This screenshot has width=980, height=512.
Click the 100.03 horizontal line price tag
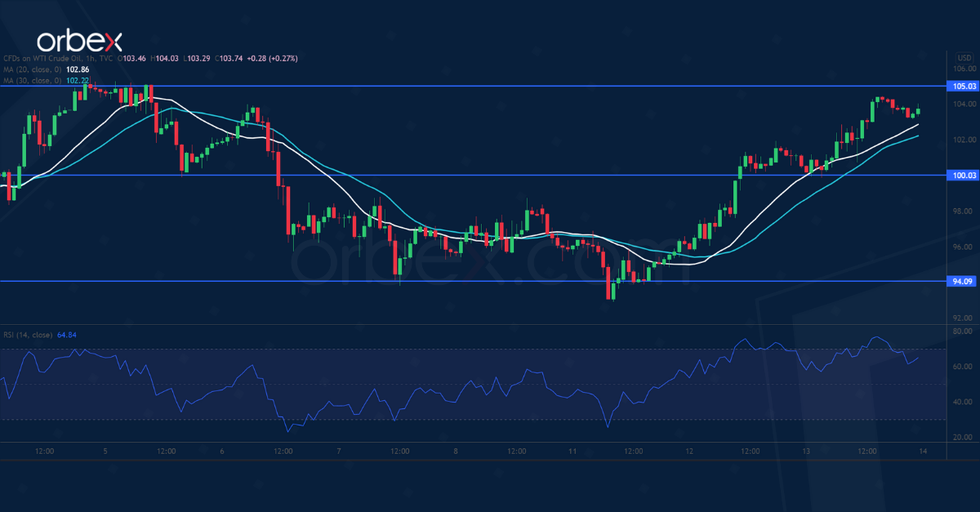964,176
